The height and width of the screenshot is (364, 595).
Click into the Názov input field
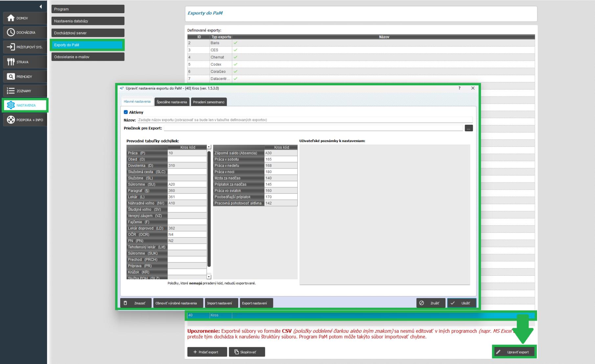(304, 120)
